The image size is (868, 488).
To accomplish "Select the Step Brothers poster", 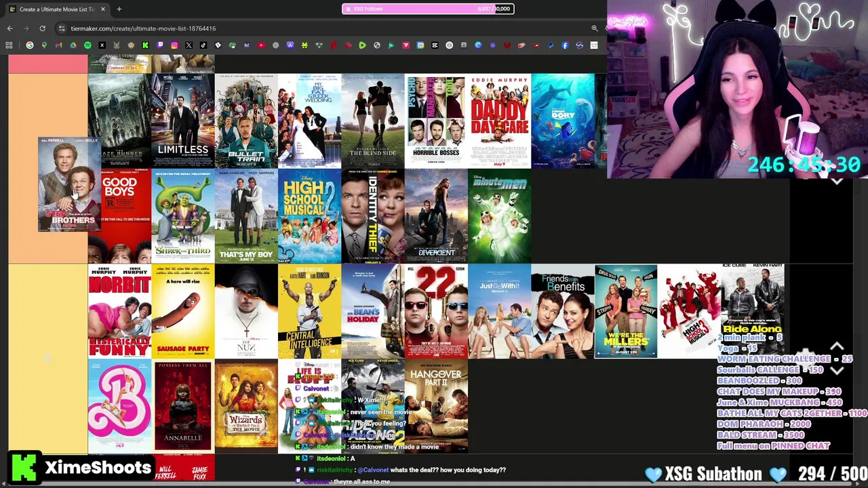I will tap(69, 184).
